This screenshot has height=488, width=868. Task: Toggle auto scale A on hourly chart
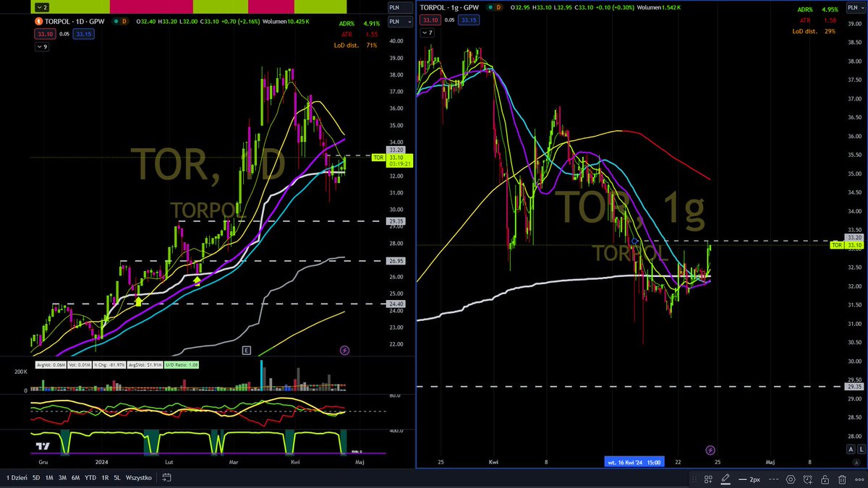tap(849, 450)
